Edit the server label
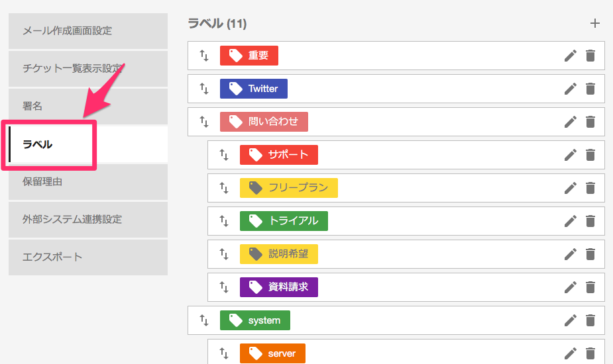The width and height of the screenshot is (613, 364). (x=571, y=353)
